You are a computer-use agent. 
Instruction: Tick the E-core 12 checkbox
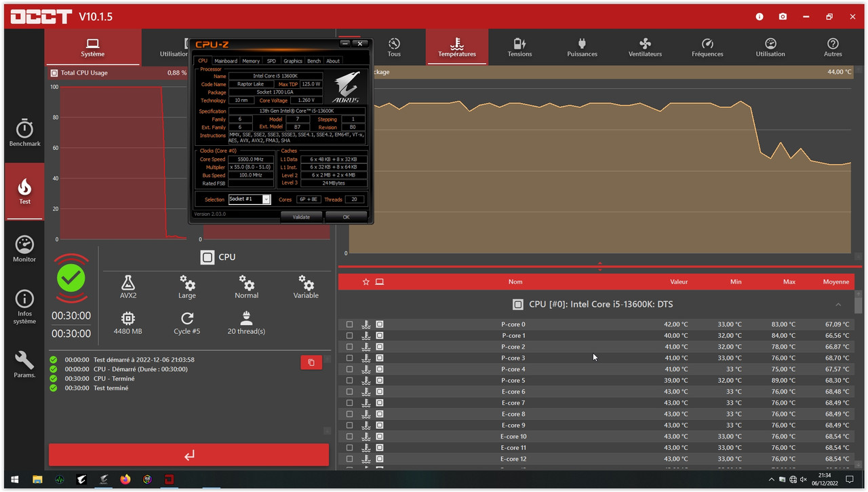(x=350, y=459)
